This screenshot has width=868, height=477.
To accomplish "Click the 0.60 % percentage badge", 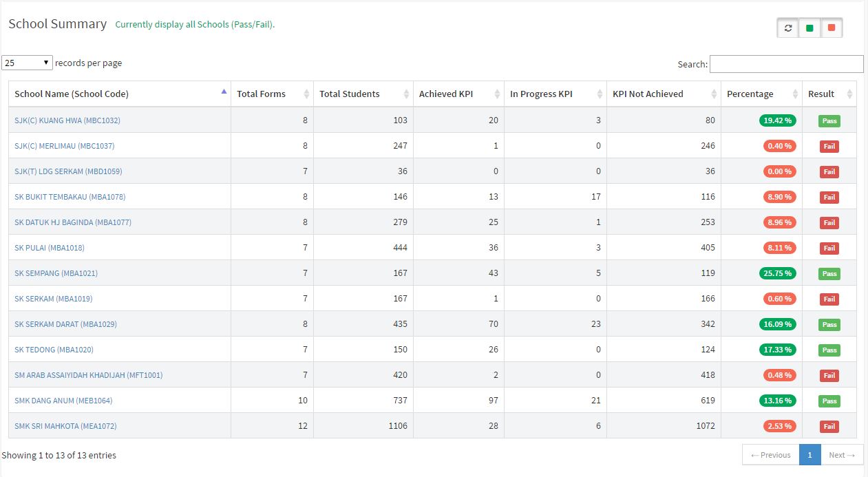I will [779, 299].
